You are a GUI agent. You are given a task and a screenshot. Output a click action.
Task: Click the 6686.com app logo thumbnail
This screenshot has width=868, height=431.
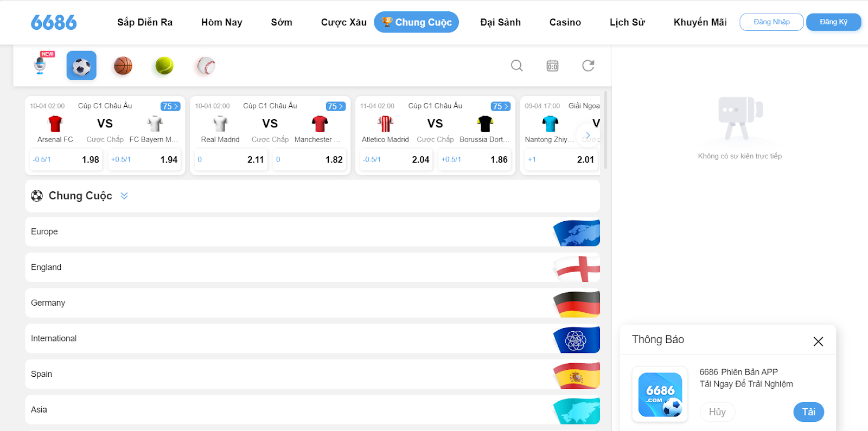tap(660, 394)
